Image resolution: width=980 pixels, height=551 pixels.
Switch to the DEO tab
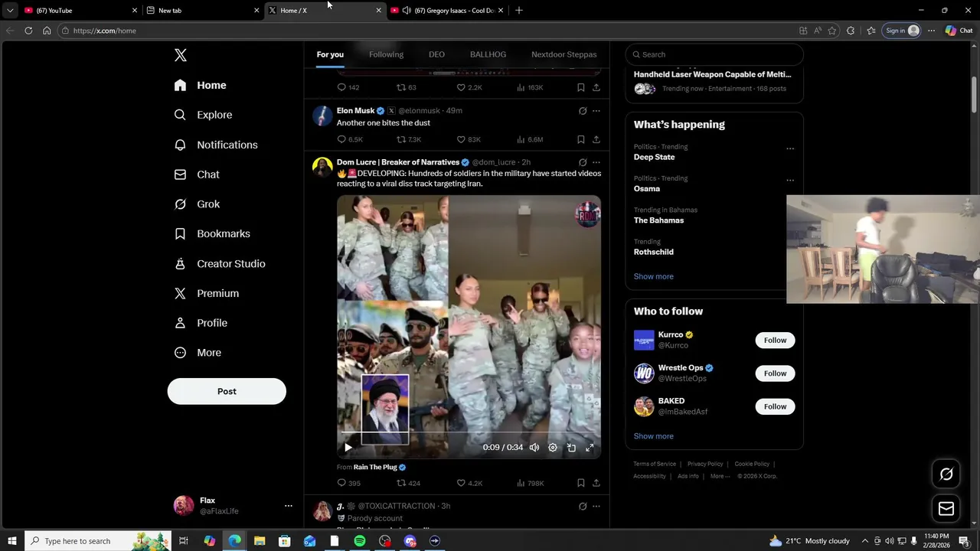pos(436,54)
